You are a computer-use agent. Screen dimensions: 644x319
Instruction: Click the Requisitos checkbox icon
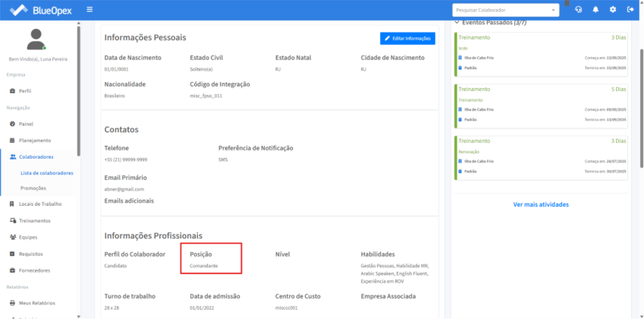point(12,254)
